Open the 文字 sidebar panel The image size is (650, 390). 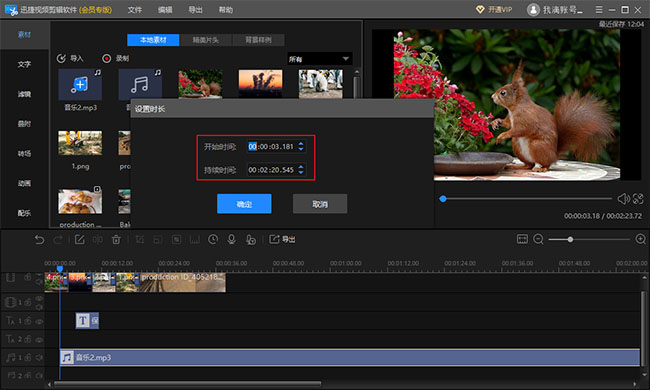(24, 64)
